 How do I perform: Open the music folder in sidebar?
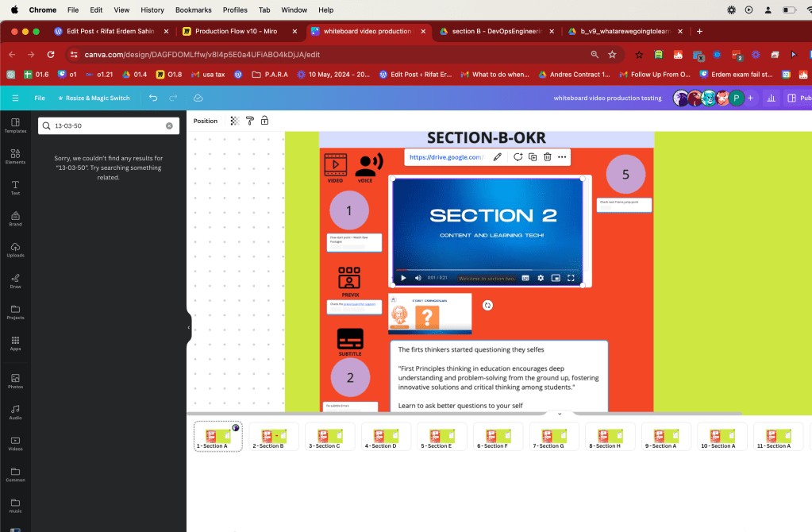pos(16,506)
